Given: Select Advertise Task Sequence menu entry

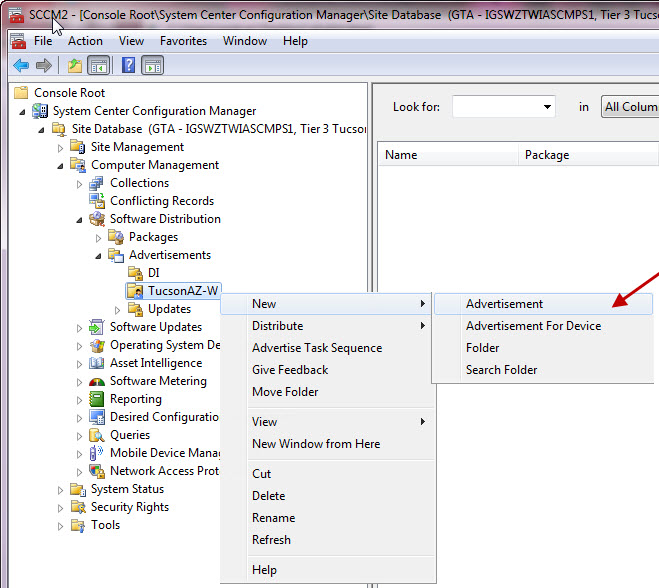Looking at the screenshot, I should (x=327, y=348).
